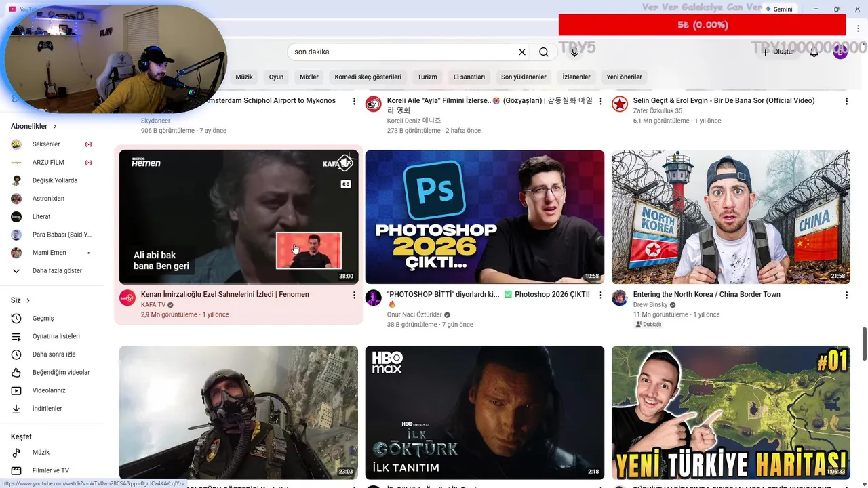Open Videolarınız in sidebar
The height and width of the screenshot is (488, 868).
coord(52,390)
